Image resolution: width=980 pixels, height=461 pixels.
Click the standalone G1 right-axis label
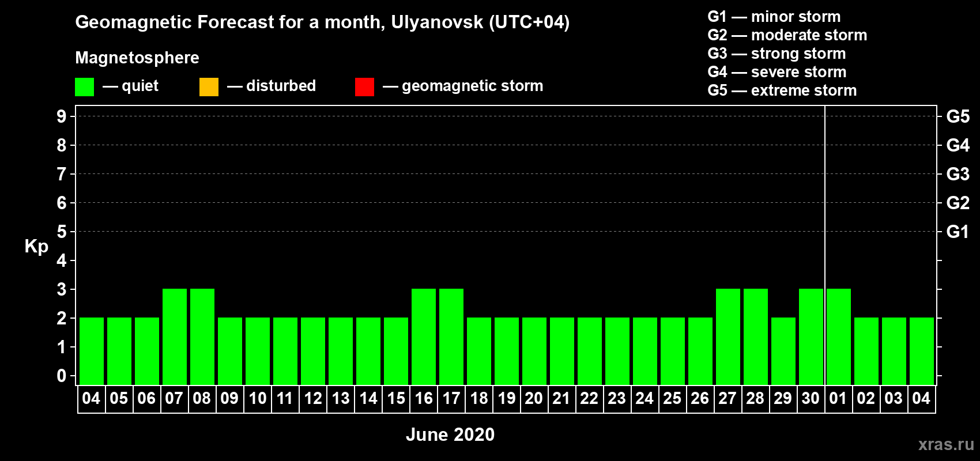tap(958, 232)
